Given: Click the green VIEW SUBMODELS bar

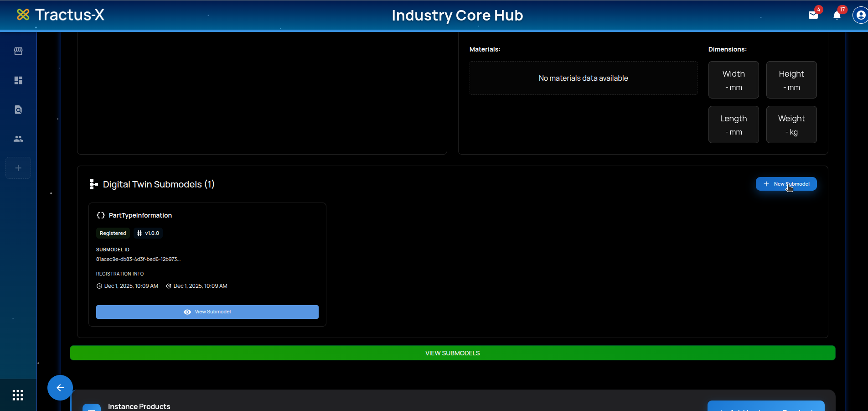Looking at the screenshot, I should click(452, 353).
